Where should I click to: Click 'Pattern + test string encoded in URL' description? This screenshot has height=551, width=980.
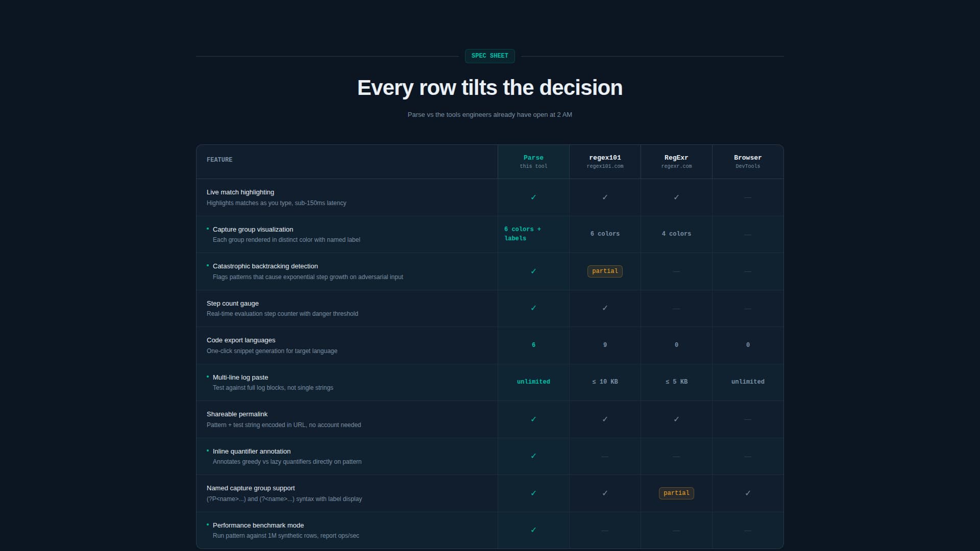coord(284,425)
